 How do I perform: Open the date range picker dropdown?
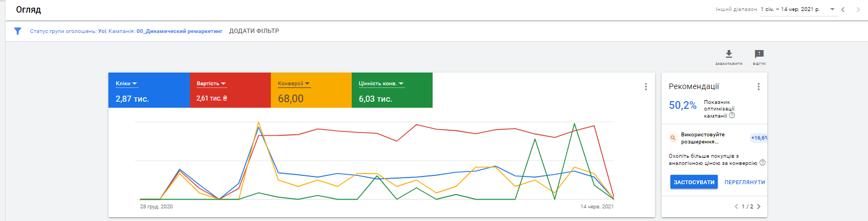(832, 9)
